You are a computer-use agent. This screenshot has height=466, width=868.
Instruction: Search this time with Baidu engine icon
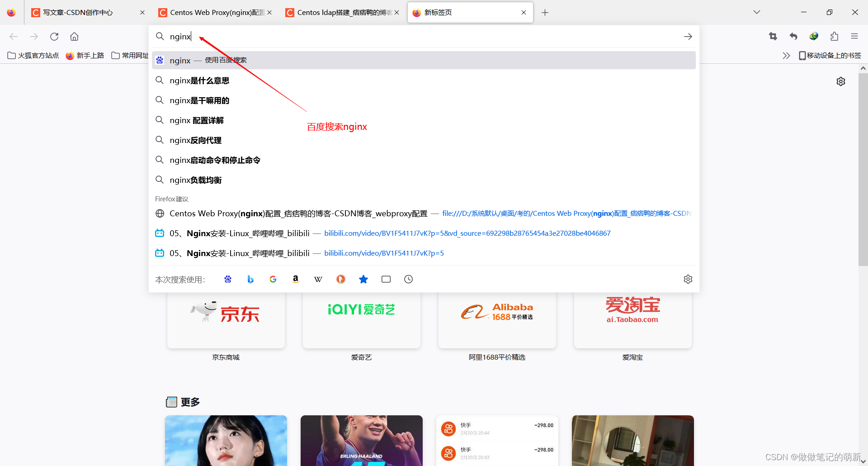tap(228, 279)
